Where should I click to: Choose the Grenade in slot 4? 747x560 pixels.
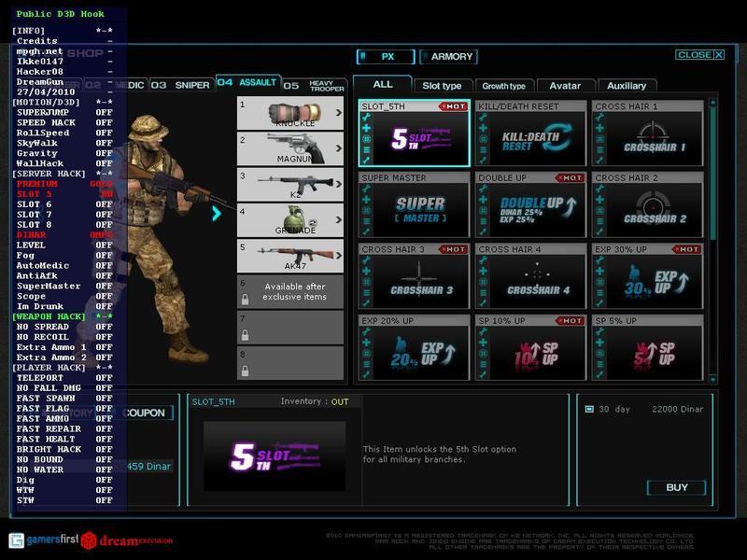coord(289,220)
